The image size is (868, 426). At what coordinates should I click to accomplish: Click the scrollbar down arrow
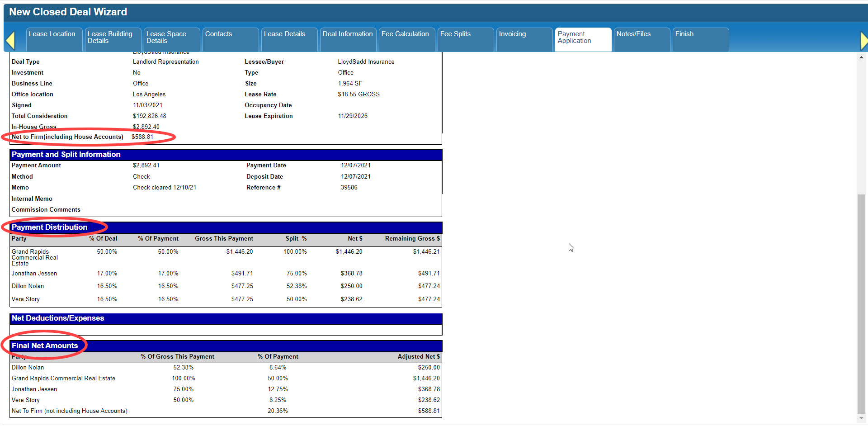coord(861,418)
